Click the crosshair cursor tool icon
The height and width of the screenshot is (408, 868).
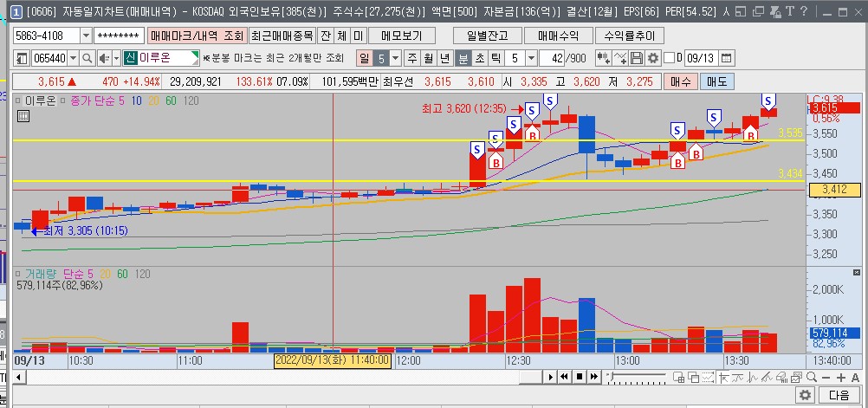tap(723, 378)
